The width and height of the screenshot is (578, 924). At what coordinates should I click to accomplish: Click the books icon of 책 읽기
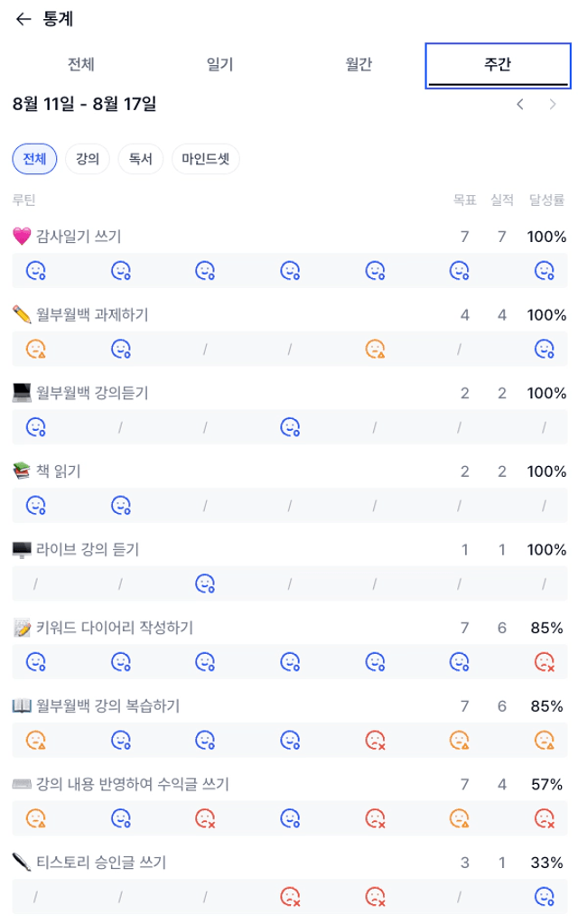(x=22, y=471)
